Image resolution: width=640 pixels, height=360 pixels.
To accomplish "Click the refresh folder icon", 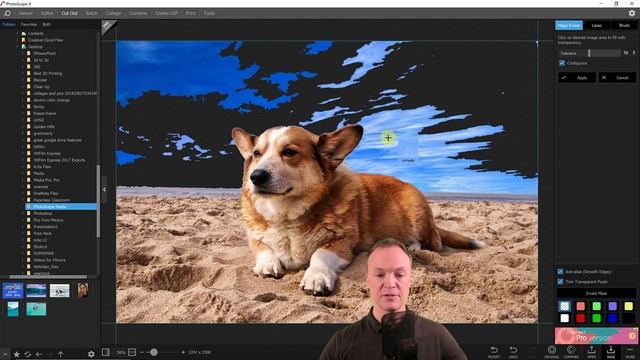I will [28, 354].
